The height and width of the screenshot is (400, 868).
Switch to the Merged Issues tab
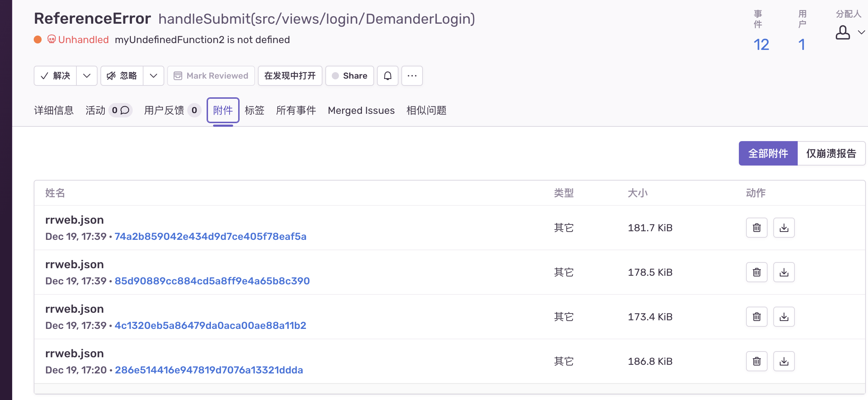coord(361,110)
